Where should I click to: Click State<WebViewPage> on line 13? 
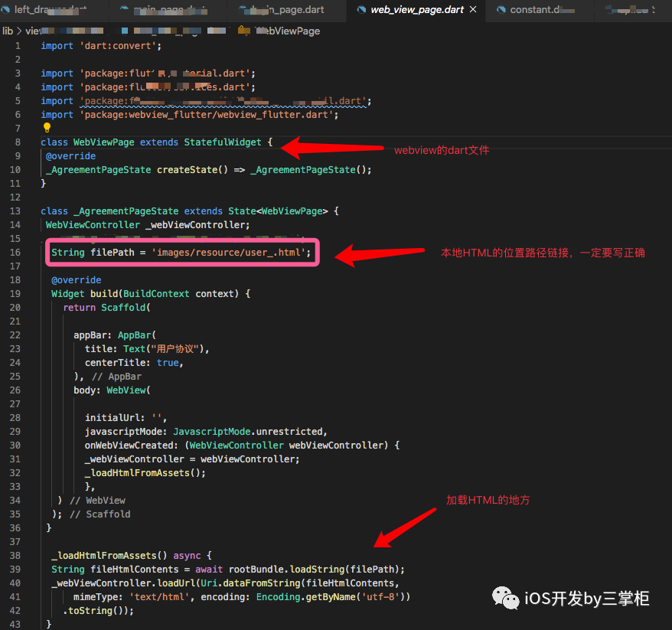point(278,211)
